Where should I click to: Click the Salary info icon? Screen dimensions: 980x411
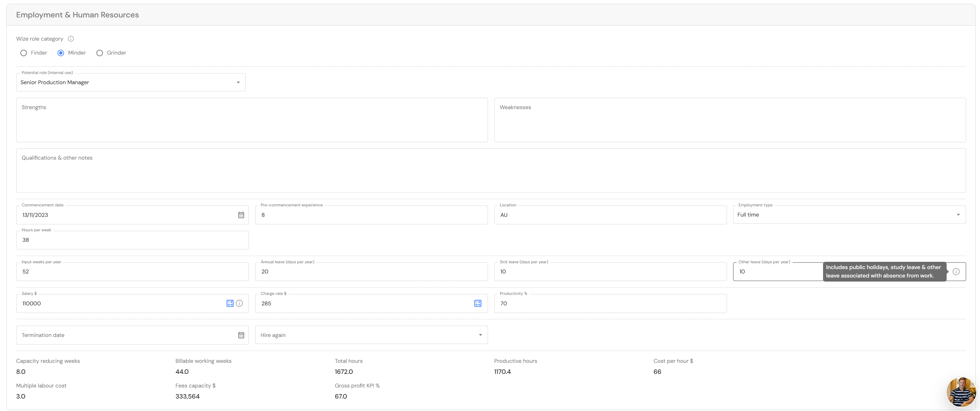[x=239, y=303]
